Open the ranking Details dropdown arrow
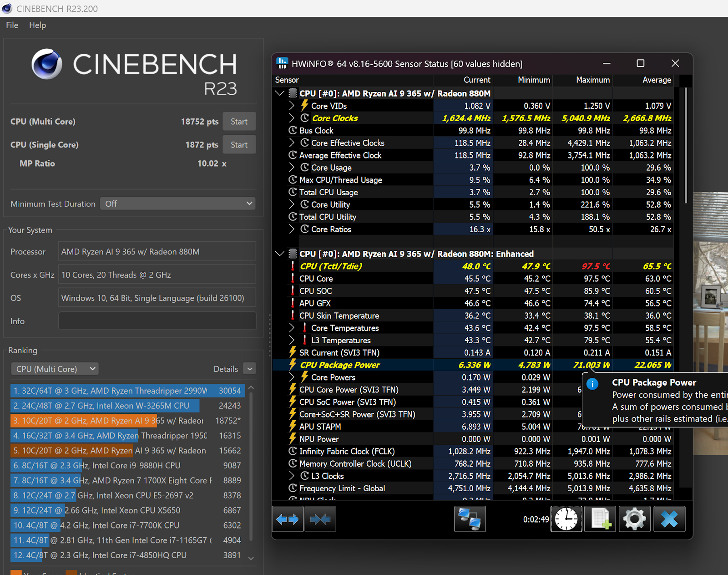Screen dimensions: 728x575 (x=250, y=369)
